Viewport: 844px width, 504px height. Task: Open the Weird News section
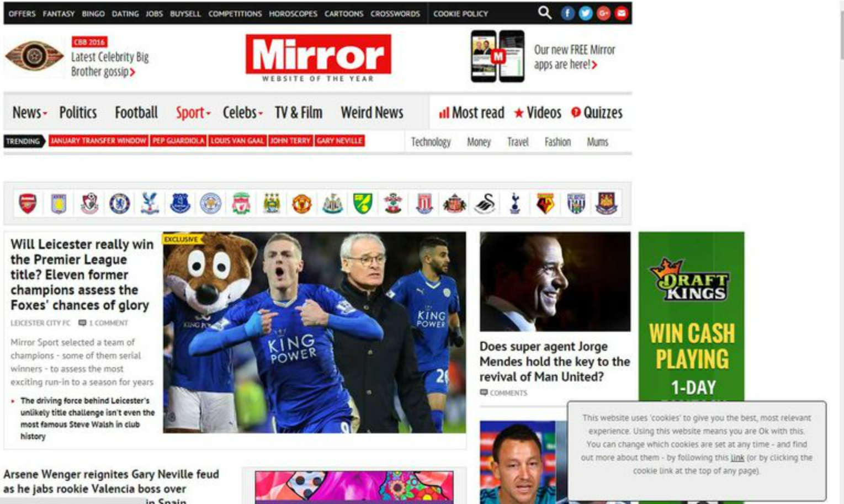click(372, 113)
